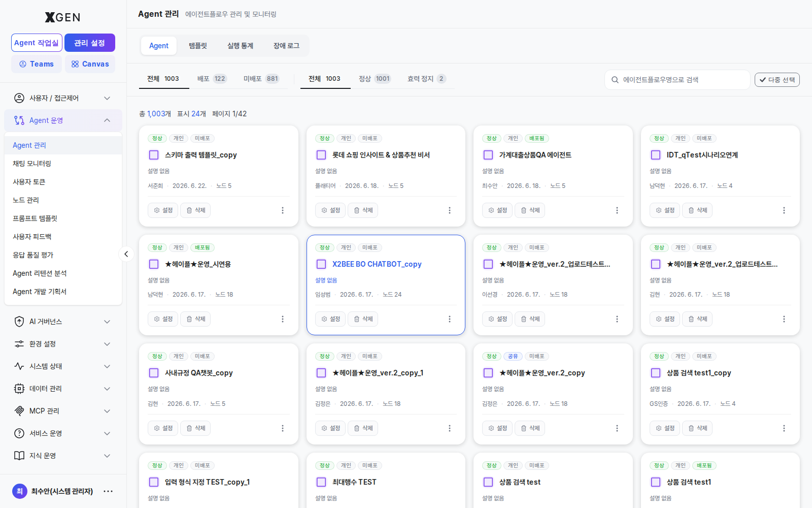Click the 최 user avatar

[19, 491]
